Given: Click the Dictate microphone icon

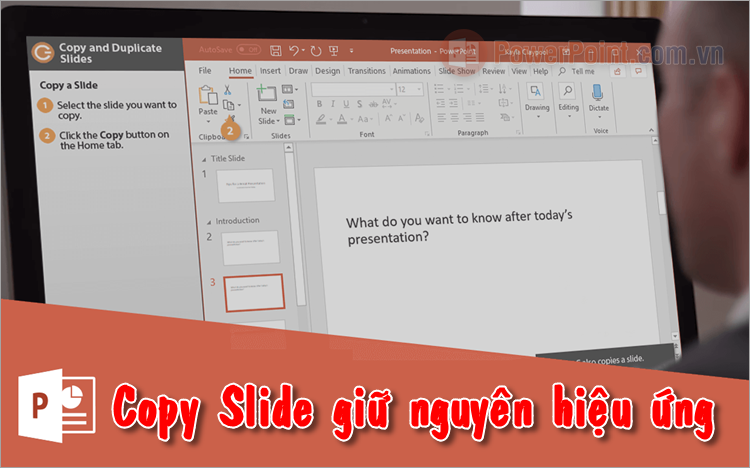Looking at the screenshot, I should tap(597, 92).
